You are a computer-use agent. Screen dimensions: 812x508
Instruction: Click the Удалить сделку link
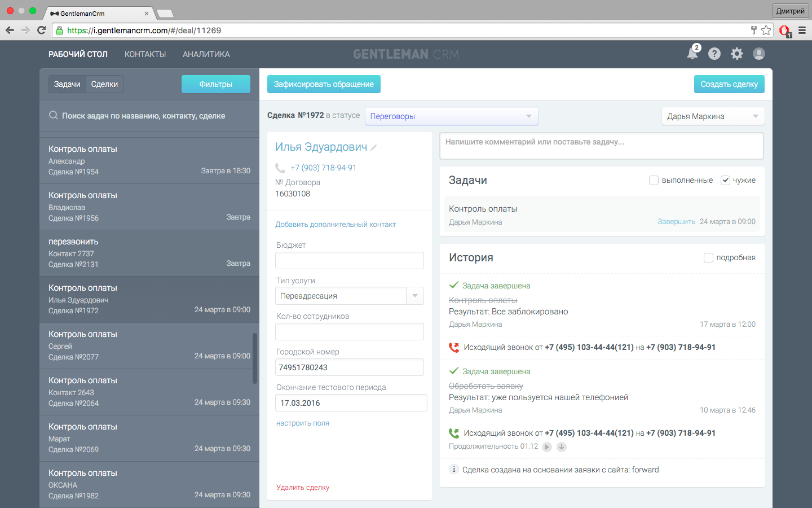303,488
